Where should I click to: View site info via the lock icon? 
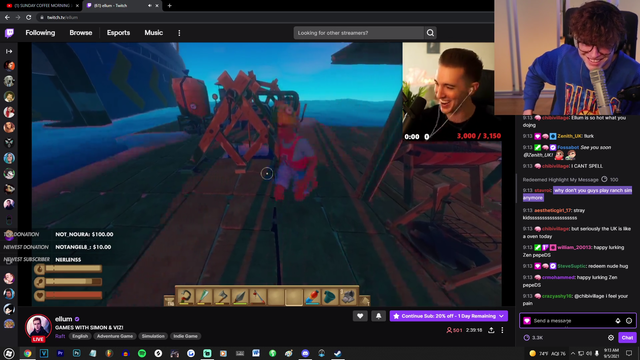pos(42,17)
